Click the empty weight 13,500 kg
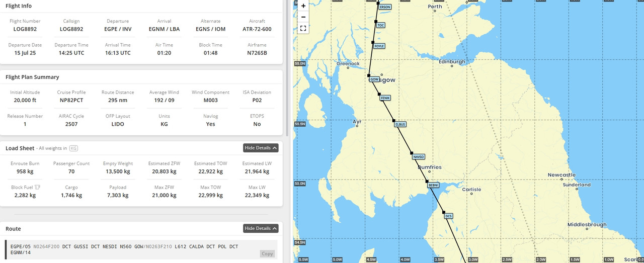Image resolution: width=644 pixels, height=263 pixels. (x=118, y=171)
